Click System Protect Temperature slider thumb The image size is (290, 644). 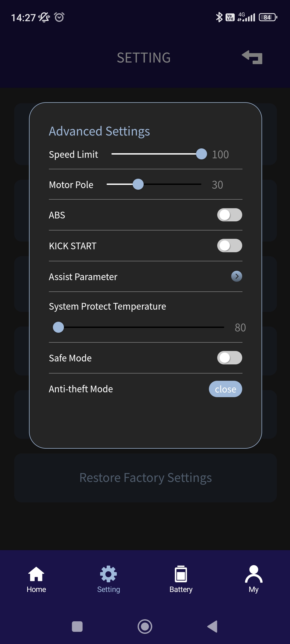tap(58, 327)
